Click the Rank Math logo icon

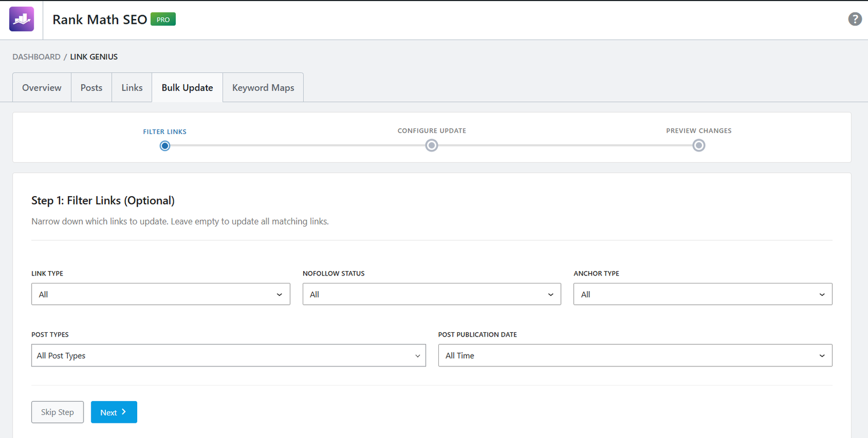(x=22, y=20)
